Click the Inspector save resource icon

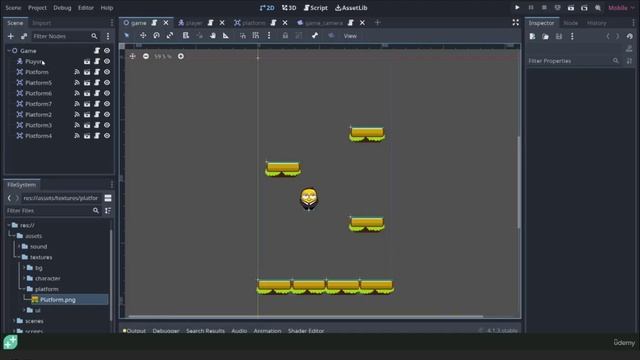tap(559, 36)
